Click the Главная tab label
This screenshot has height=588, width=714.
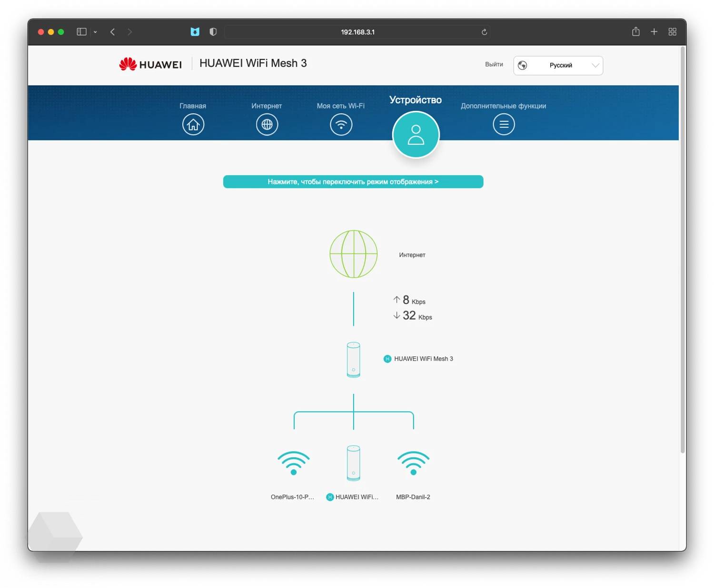coord(193,106)
